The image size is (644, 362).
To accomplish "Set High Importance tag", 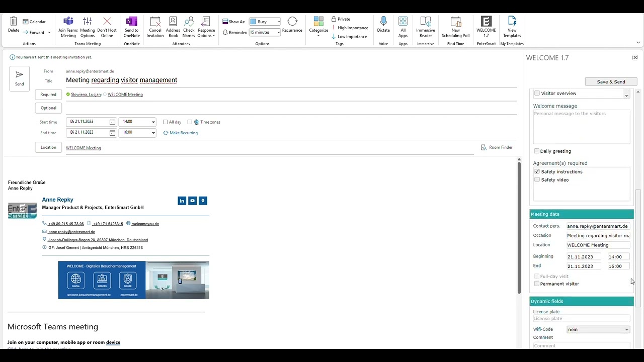I will (x=350, y=28).
